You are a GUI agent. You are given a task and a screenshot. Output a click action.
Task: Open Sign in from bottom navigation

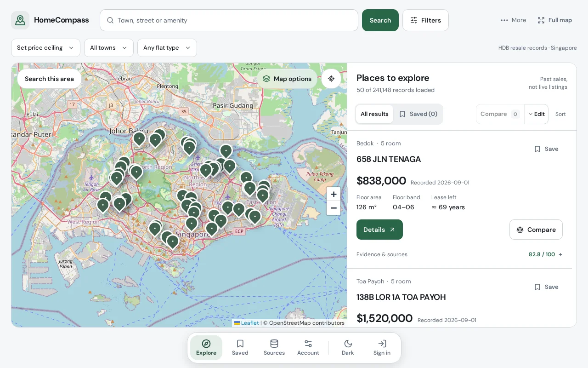[382, 348]
